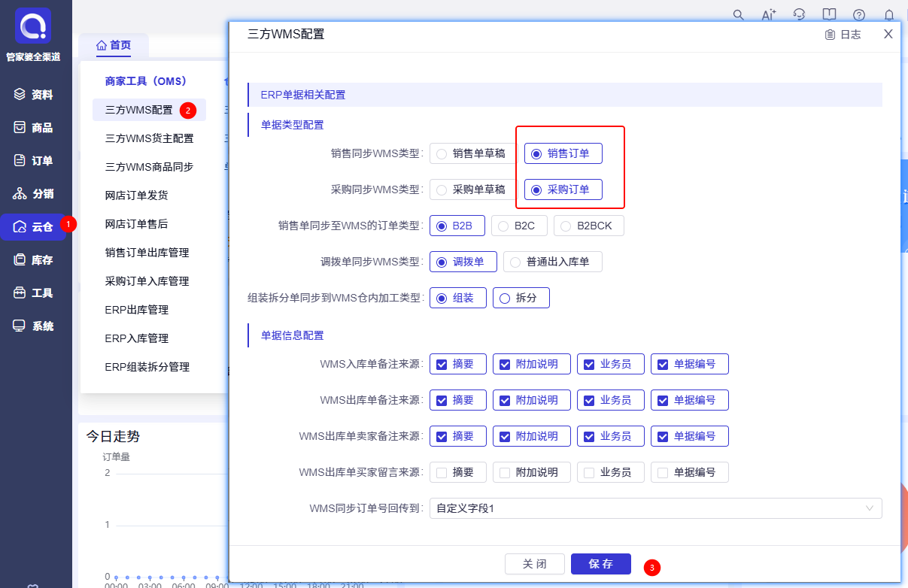Open ERP出库管理 menu item
The width and height of the screenshot is (908, 588).
(136, 310)
